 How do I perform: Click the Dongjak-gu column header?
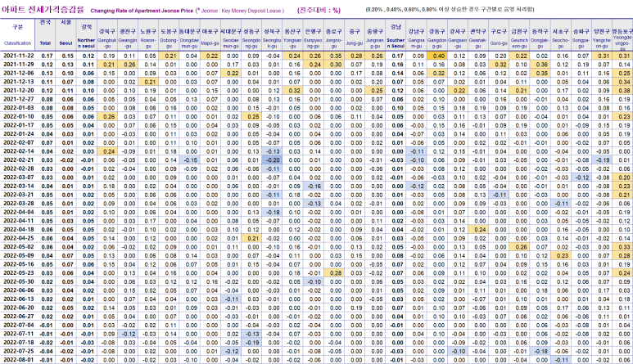tap(540, 34)
